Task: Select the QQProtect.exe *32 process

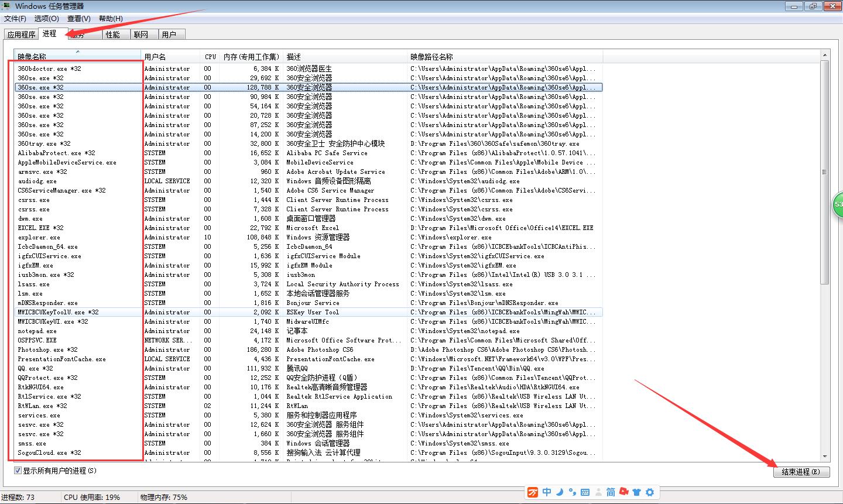Action: click(x=309, y=378)
